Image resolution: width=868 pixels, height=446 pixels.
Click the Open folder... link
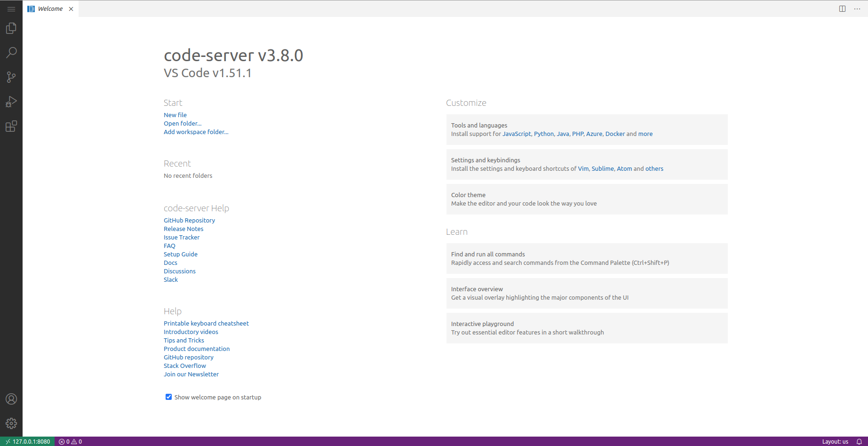click(x=183, y=123)
